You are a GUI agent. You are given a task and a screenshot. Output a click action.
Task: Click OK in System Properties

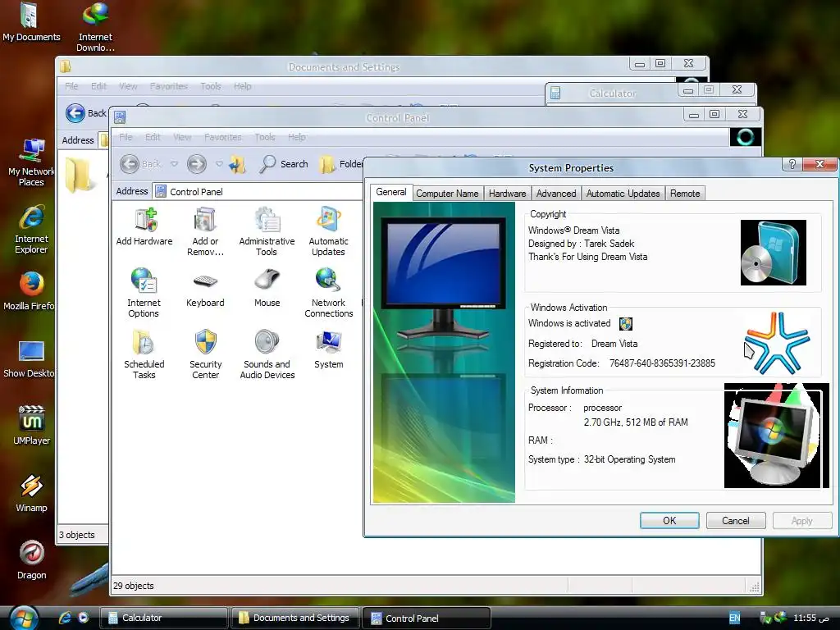(x=669, y=521)
